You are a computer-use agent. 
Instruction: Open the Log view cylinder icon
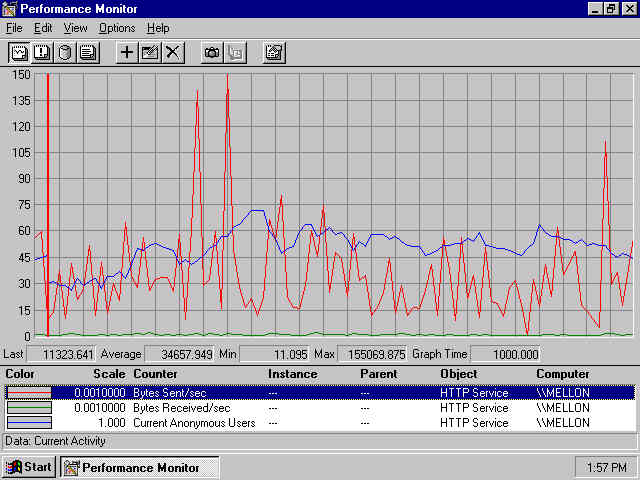pyautogui.click(x=65, y=52)
